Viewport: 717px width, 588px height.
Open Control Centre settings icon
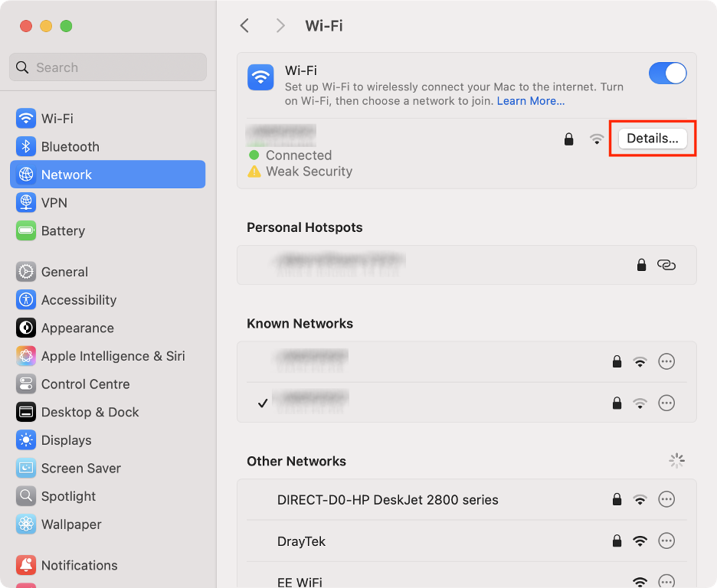[27, 384]
